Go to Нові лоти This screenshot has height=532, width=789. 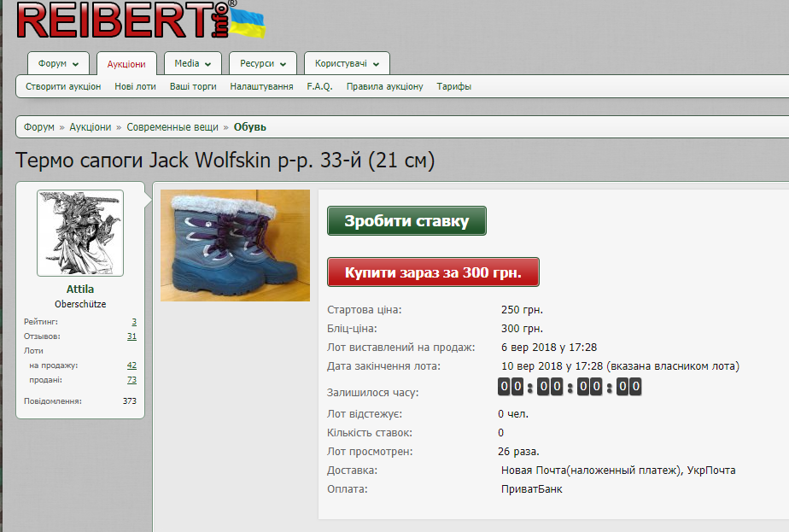pos(136,86)
